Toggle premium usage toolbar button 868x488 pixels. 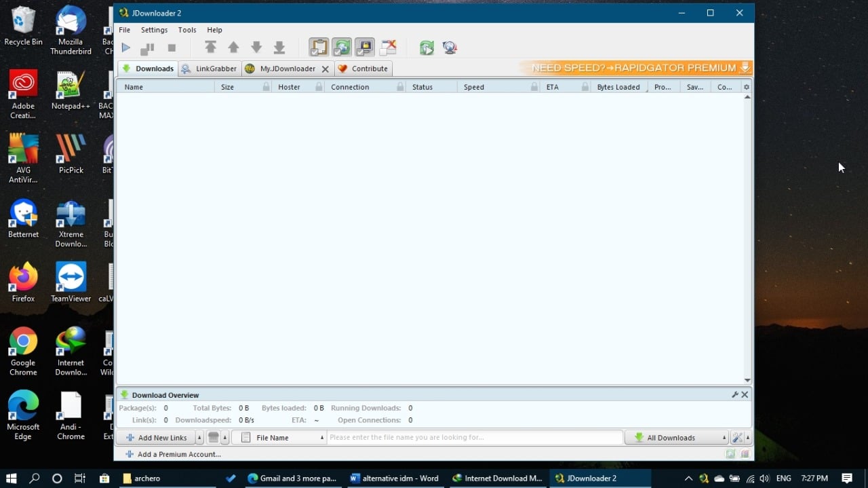[365, 47]
